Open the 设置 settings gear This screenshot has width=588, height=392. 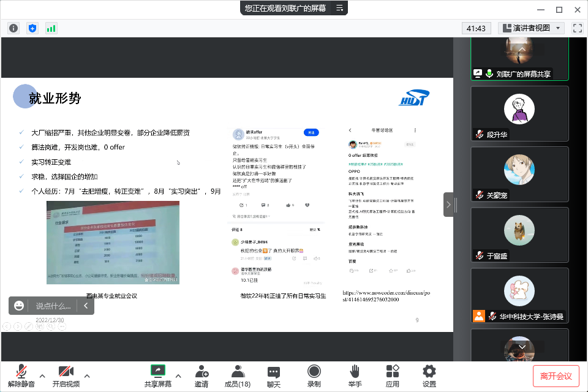pos(429,376)
